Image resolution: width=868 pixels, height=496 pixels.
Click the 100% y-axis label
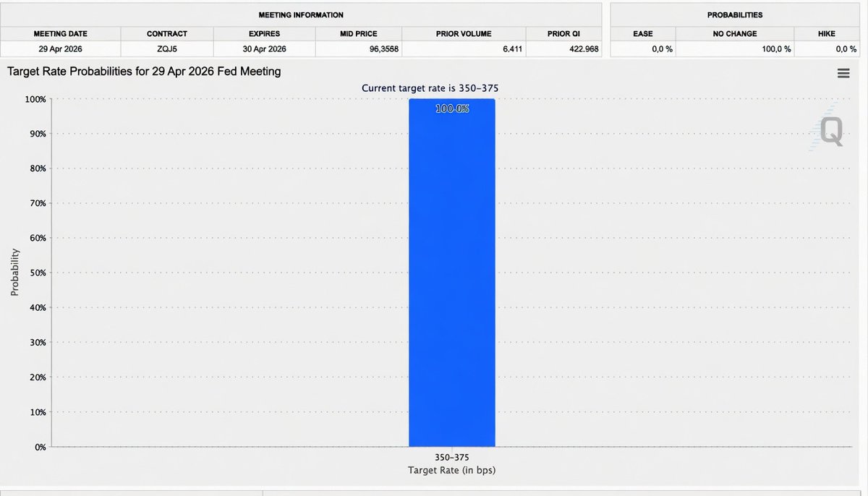click(x=37, y=99)
